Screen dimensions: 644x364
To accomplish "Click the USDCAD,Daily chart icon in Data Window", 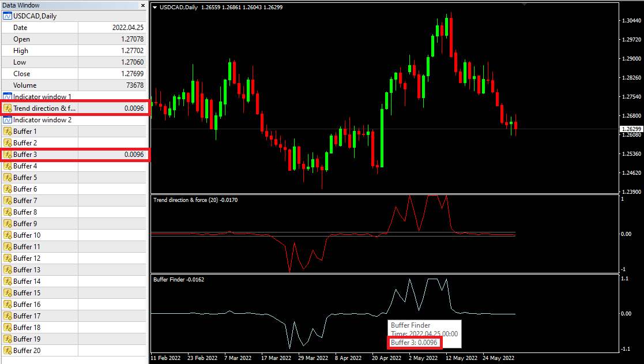I will point(7,16).
